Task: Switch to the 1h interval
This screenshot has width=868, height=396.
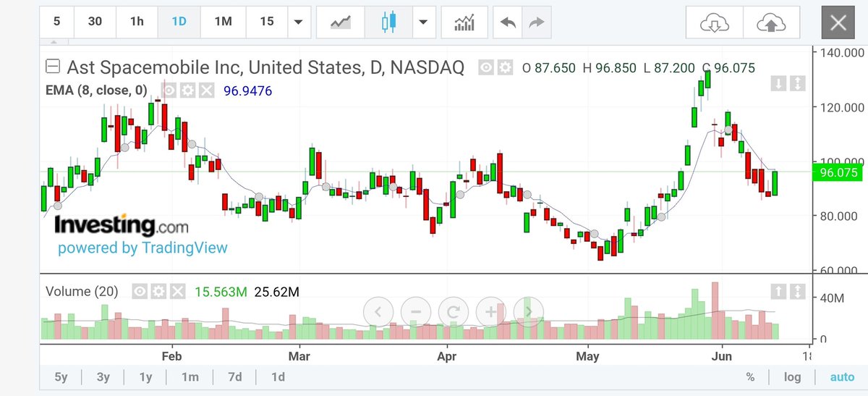Action: 137,22
